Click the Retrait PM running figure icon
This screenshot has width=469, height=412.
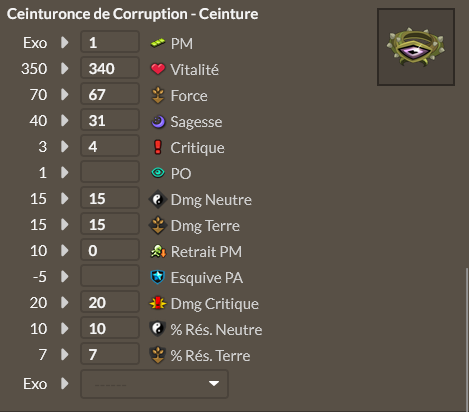pyautogui.click(x=158, y=251)
